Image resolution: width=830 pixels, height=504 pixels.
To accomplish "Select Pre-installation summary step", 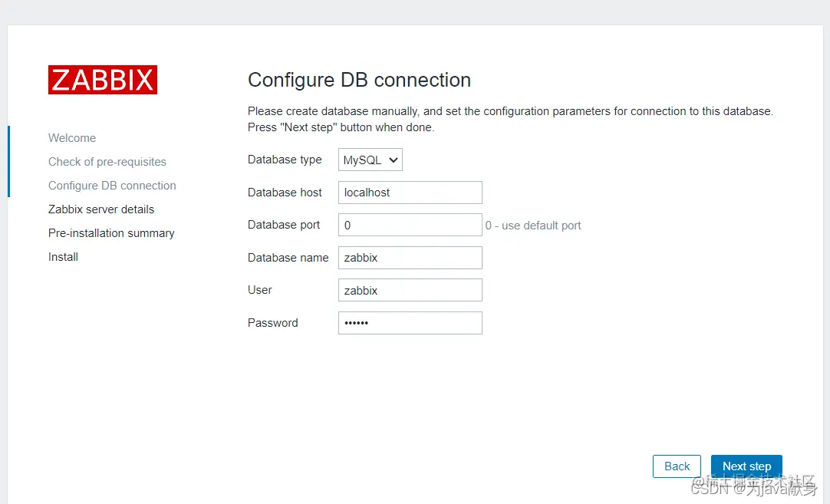I will click(x=111, y=233).
